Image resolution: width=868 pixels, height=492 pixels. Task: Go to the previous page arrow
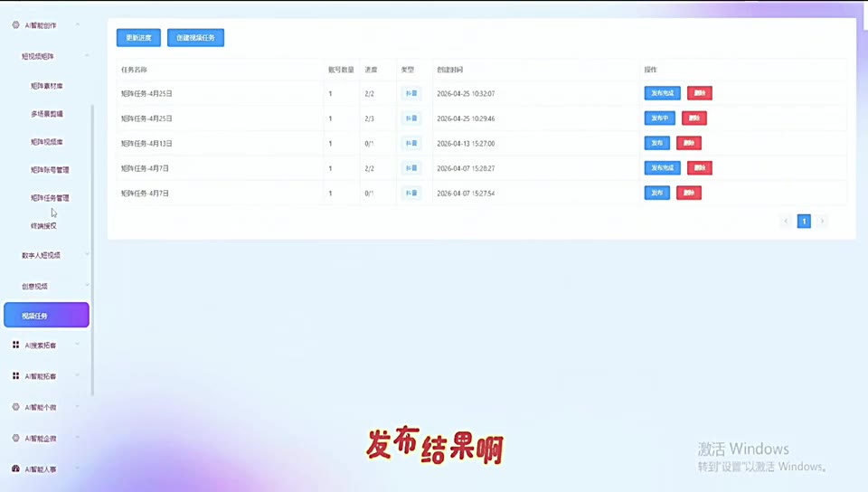tap(786, 222)
